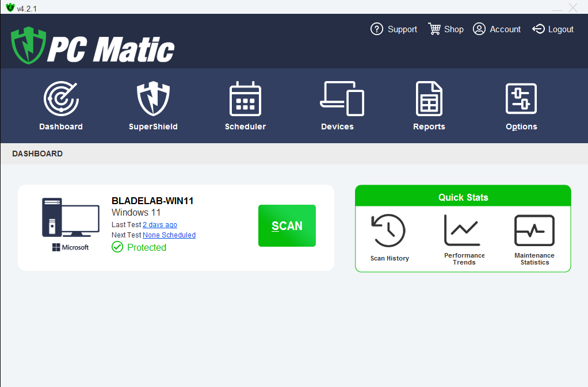
Task: Open PC Matic Options
Action: pyautogui.click(x=521, y=106)
